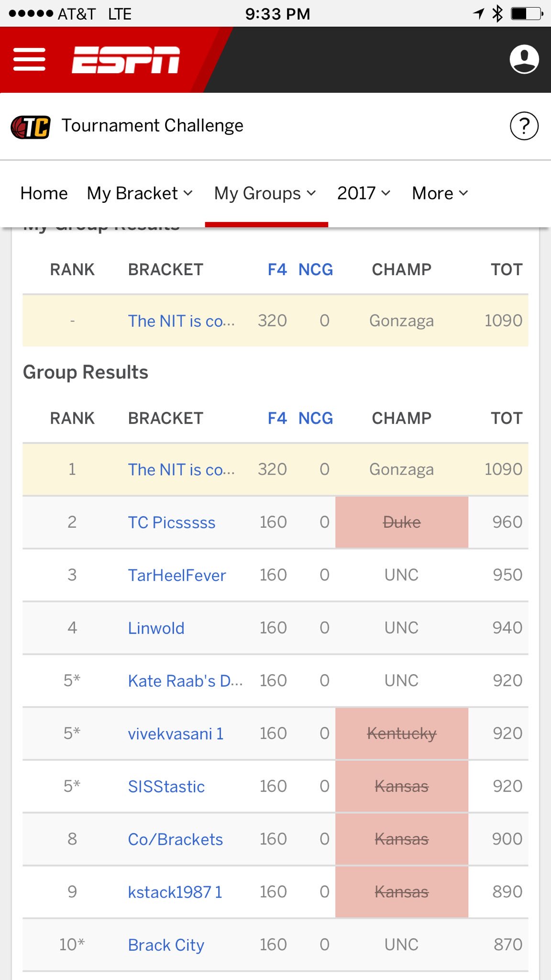
Task: Go to the Home tab
Action: (x=44, y=193)
